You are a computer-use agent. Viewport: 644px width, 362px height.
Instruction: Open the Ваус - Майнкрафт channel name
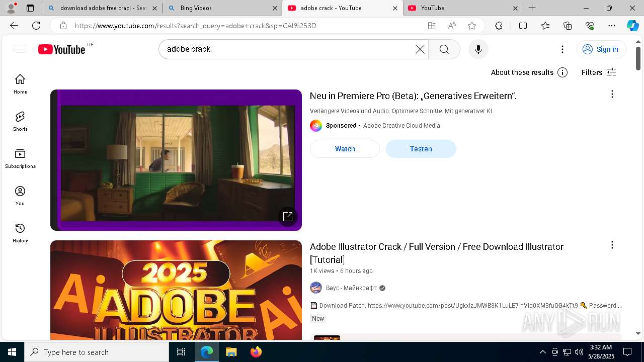[x=351, y=288]
